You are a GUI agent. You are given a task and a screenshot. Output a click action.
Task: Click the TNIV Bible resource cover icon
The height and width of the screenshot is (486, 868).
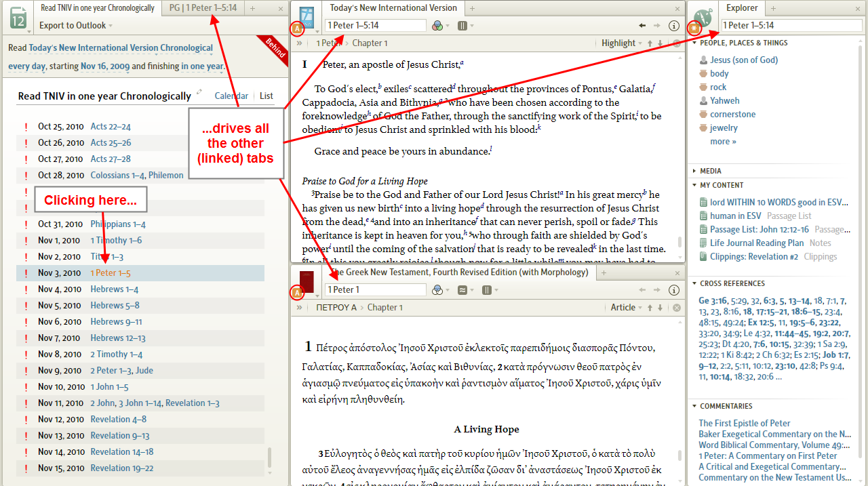coord(308,16)
